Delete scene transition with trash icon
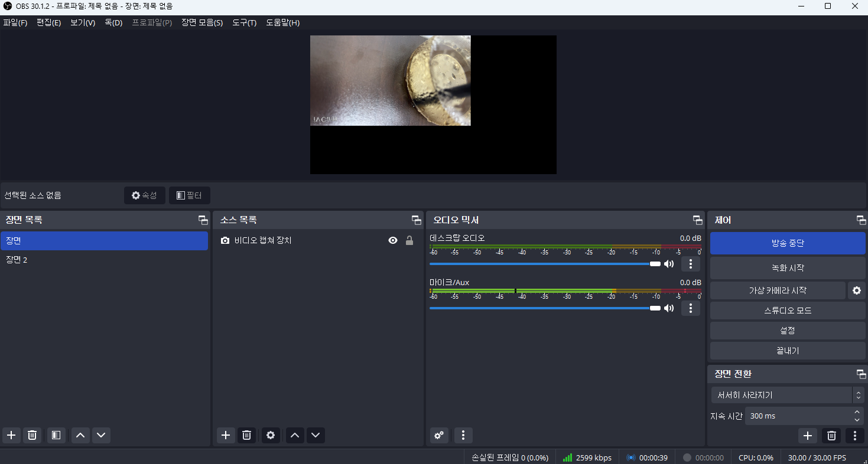868x464 pixels. point(831,436)
